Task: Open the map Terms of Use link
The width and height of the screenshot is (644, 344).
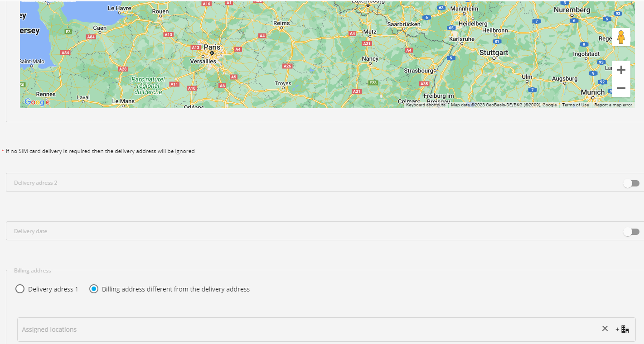Action: pos(575,105)
